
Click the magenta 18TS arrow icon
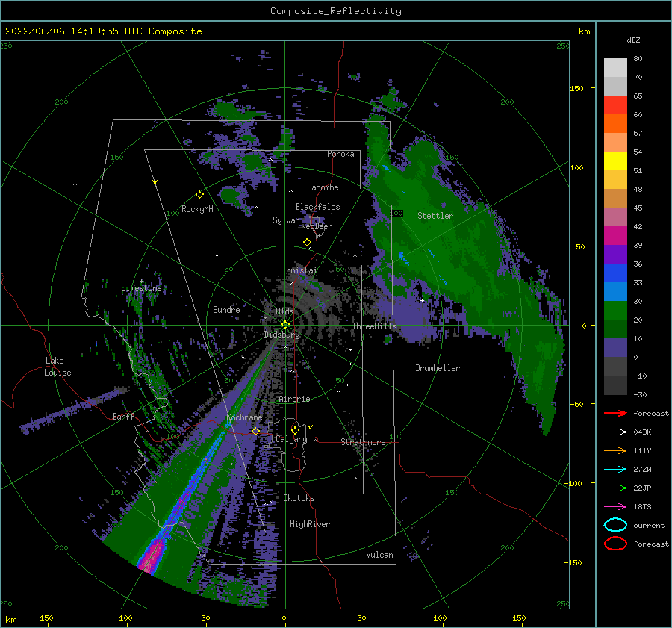[615, 507]
